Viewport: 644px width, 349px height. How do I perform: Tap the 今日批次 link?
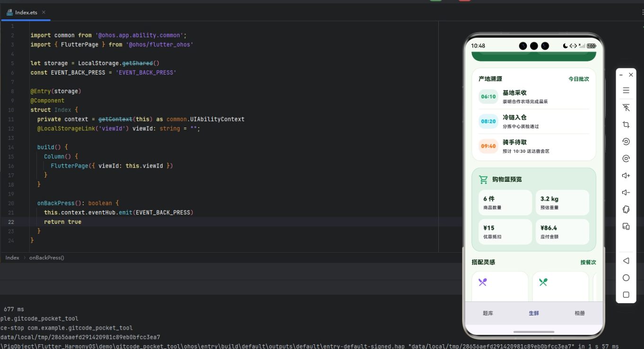click(x=579, y=79)
